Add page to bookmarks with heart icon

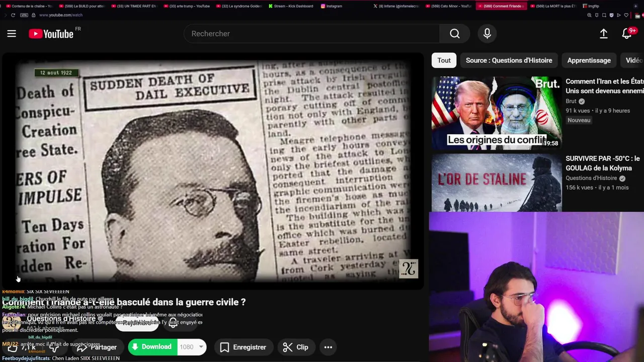click(626, 15)
